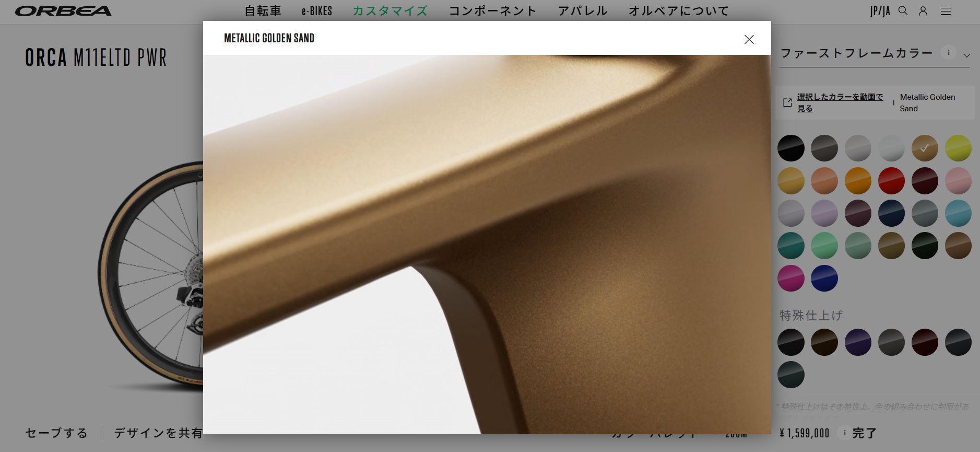Open the hamburger menu icon
This screenshot has width=980, height=452.
click(946, 11)
